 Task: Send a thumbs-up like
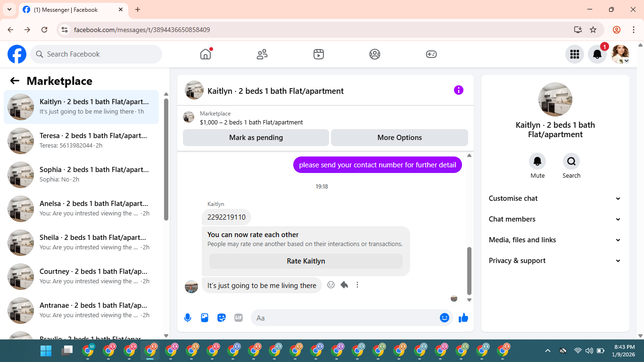coord(463,318)
